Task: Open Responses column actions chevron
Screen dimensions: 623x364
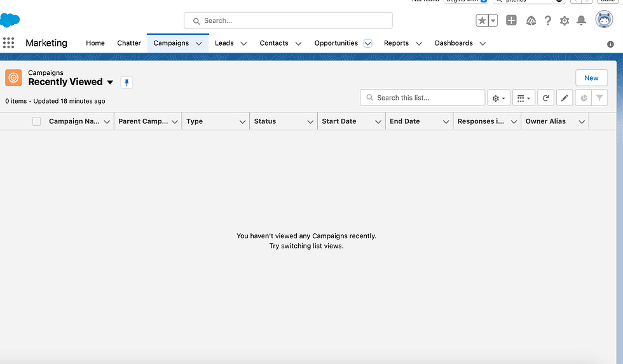Action: [514, 122]
